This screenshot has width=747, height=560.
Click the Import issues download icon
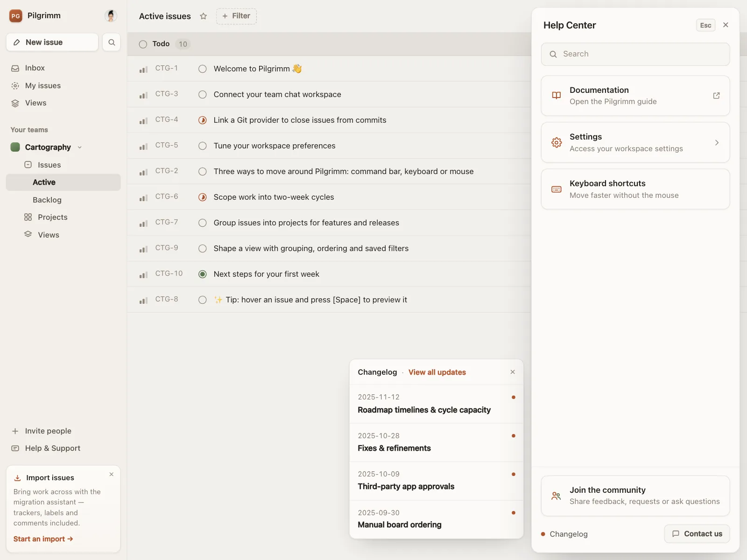tap(17, 478)
